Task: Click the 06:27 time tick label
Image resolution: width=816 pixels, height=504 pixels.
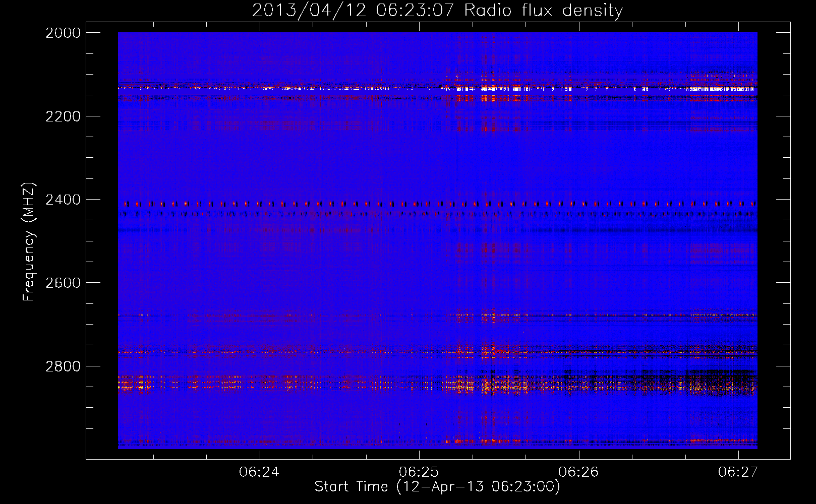Action: [738, 472]
